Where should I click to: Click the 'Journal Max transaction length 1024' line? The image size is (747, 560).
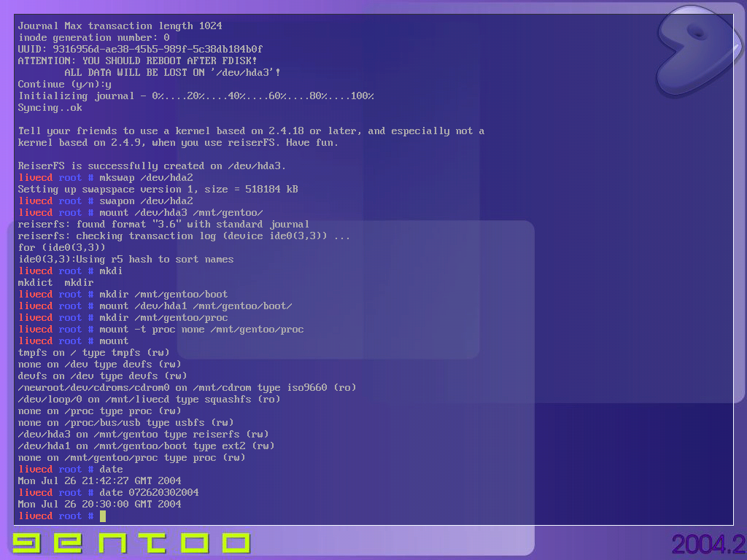pos(120,26)
